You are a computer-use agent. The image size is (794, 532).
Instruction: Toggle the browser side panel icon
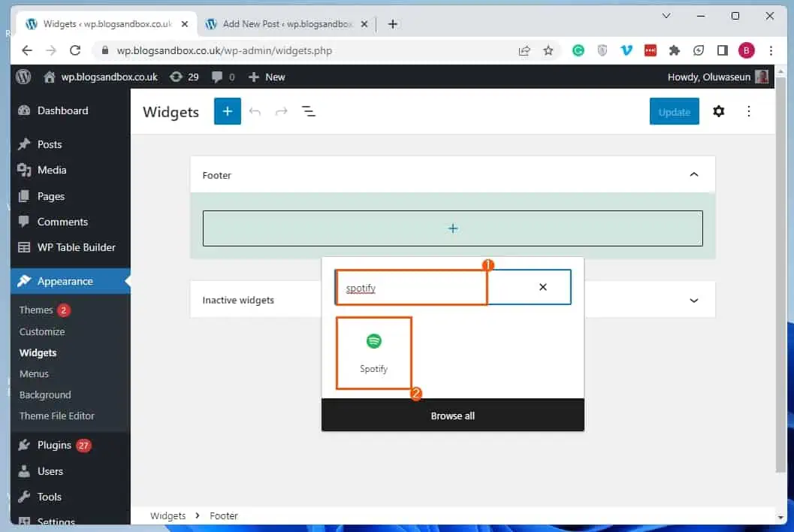(722, 50)
